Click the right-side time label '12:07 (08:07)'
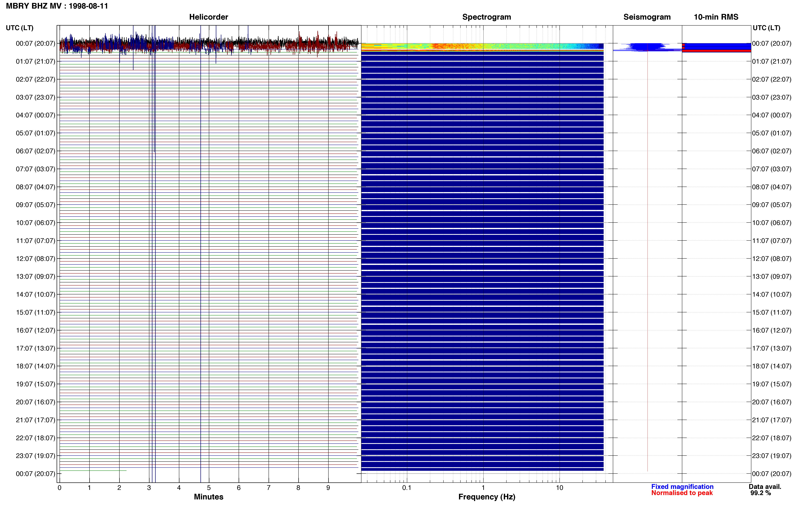 pos(772,259)
